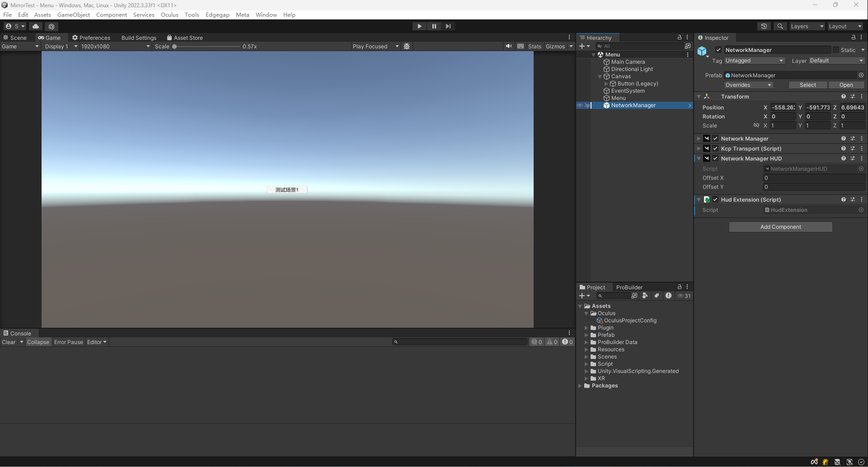Toggle Kcp Transport component enabled checkbox
868x467 pixels.
pyautogui.click(x=715, y=149)
